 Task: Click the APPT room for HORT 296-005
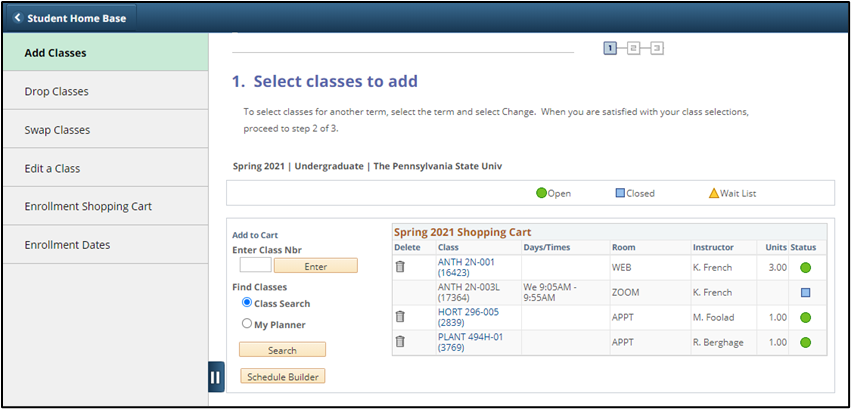[622, 317]
